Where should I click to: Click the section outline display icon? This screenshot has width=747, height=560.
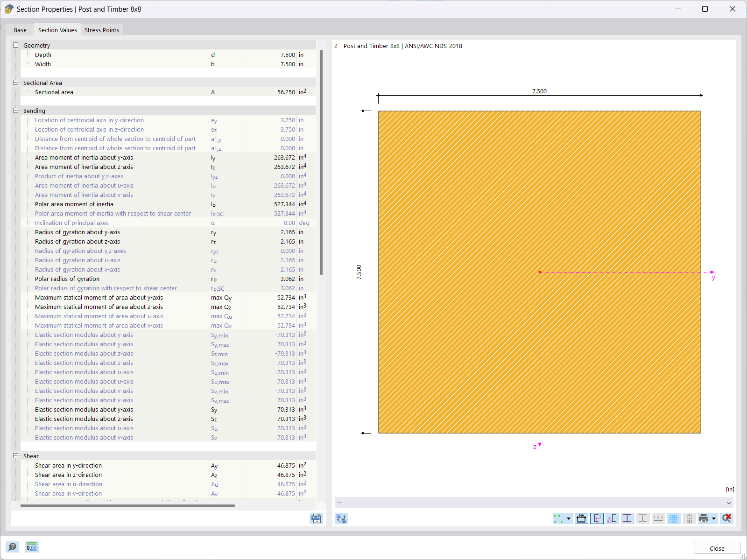pos(643,518)
